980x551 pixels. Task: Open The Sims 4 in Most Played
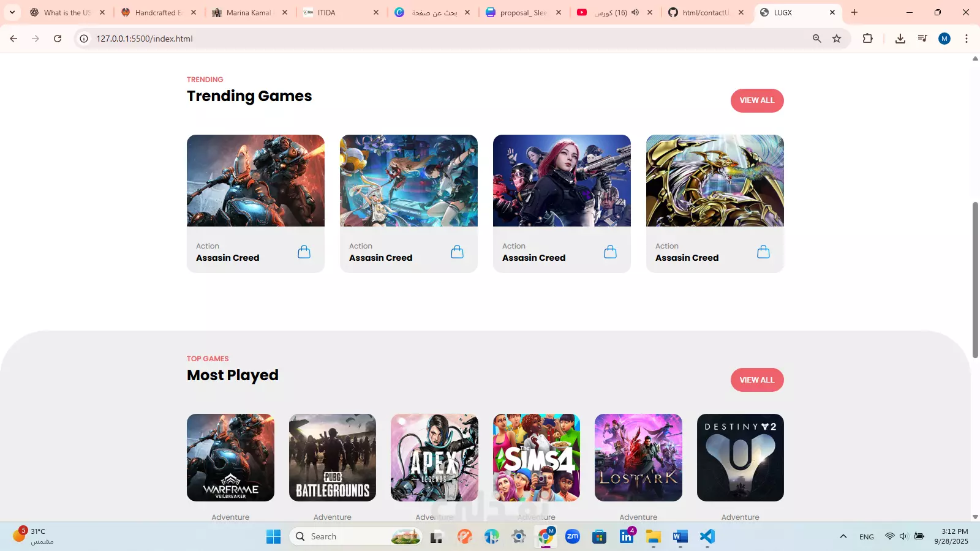[x=537, y=457]
